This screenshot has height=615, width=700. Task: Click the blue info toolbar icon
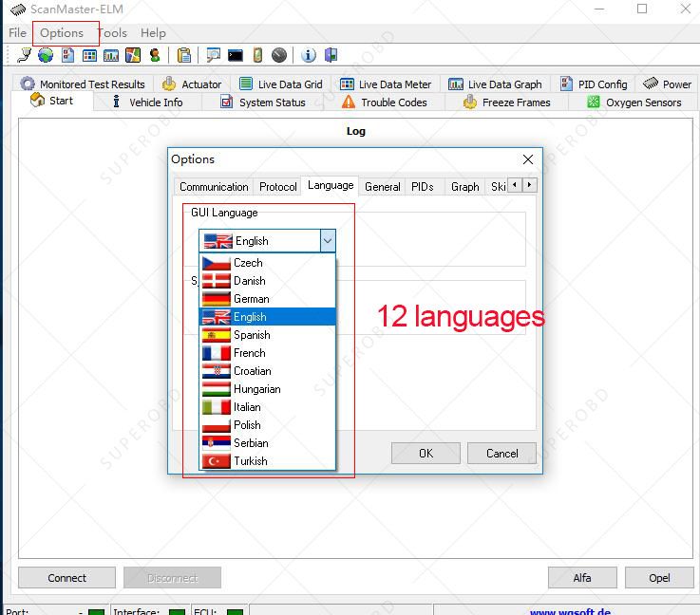(x=309, y=55)
